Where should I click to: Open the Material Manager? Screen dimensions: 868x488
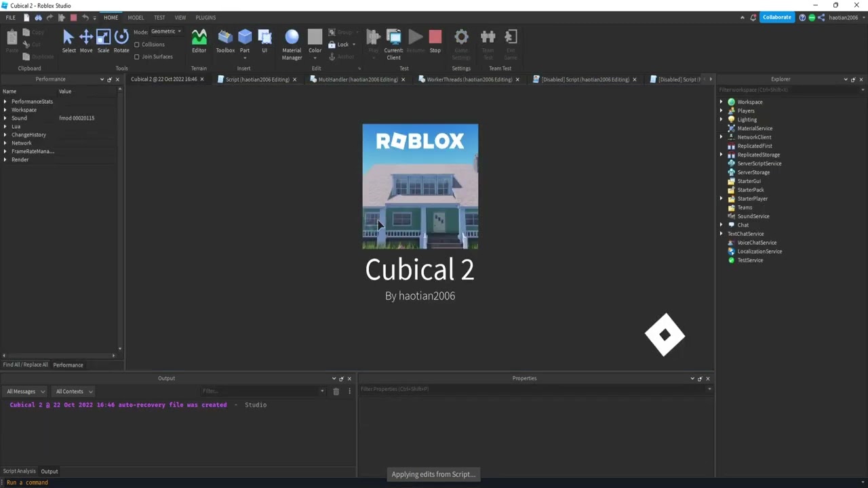(292, 45)
